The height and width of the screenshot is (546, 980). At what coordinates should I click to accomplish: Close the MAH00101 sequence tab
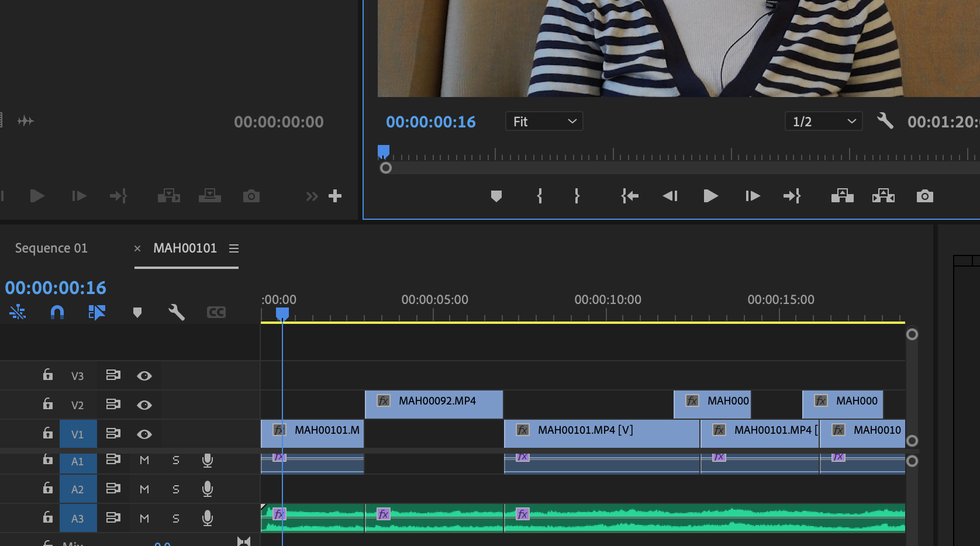coord(137,248)
